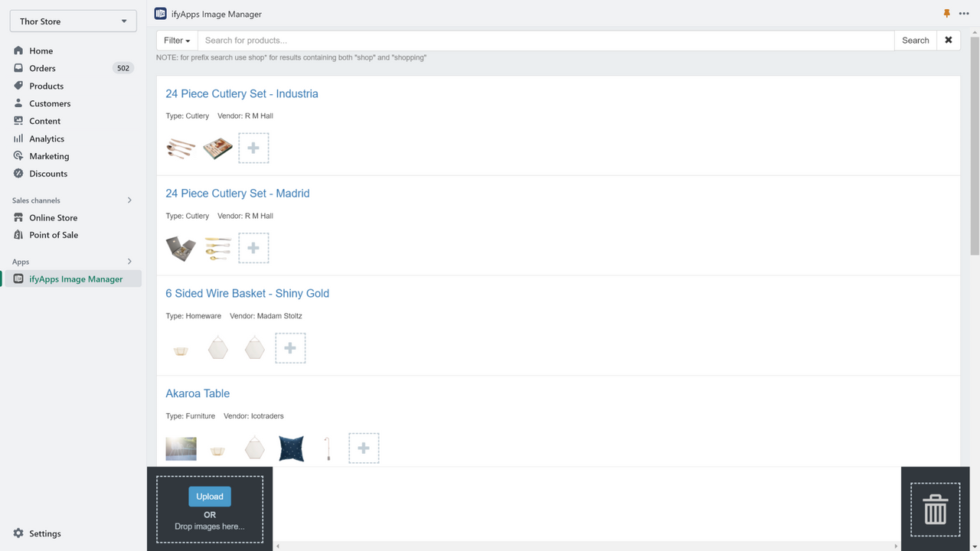Select ifyApps Image Manager in the sidebar
The image size is (980, 551).
click(x=77, y=279)
